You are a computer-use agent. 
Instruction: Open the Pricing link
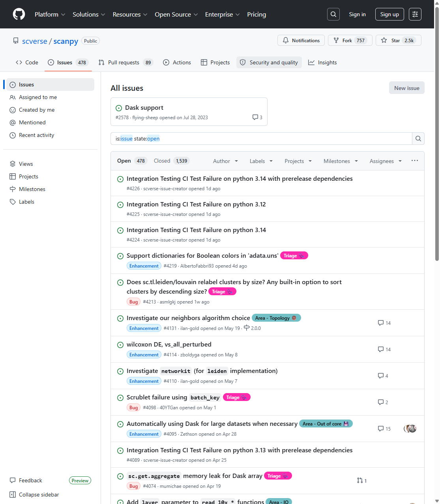[x=257, y=14]
